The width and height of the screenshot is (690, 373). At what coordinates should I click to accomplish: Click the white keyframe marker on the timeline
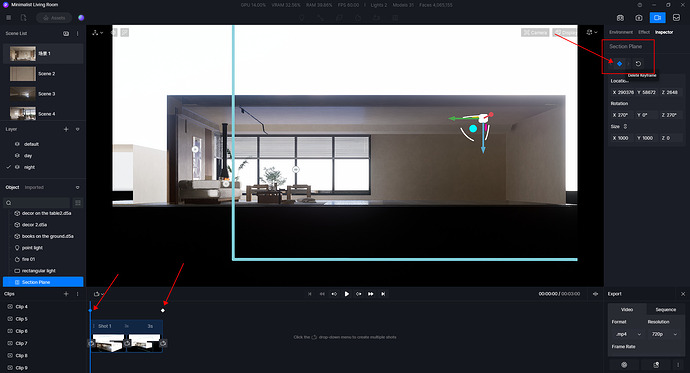[x=163, y=311]
